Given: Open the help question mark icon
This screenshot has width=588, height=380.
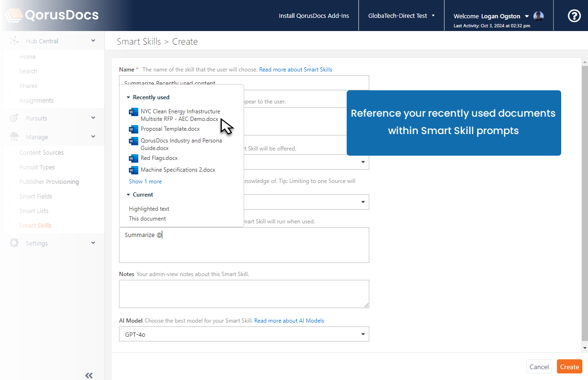Looking at the screenshot, I should 574,16.
